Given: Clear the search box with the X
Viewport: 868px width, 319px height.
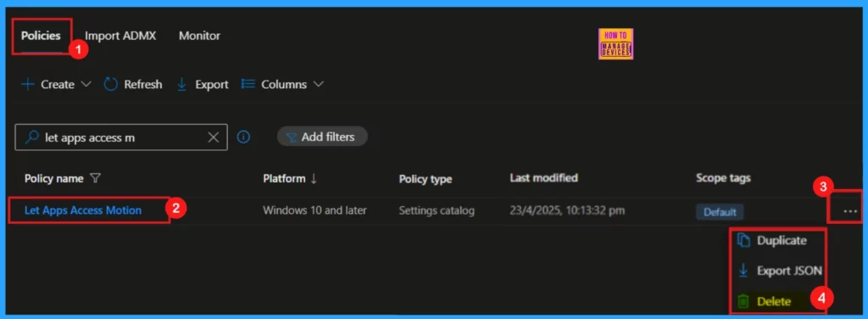Looking at the screenshot, I should (x=213, y=137).
